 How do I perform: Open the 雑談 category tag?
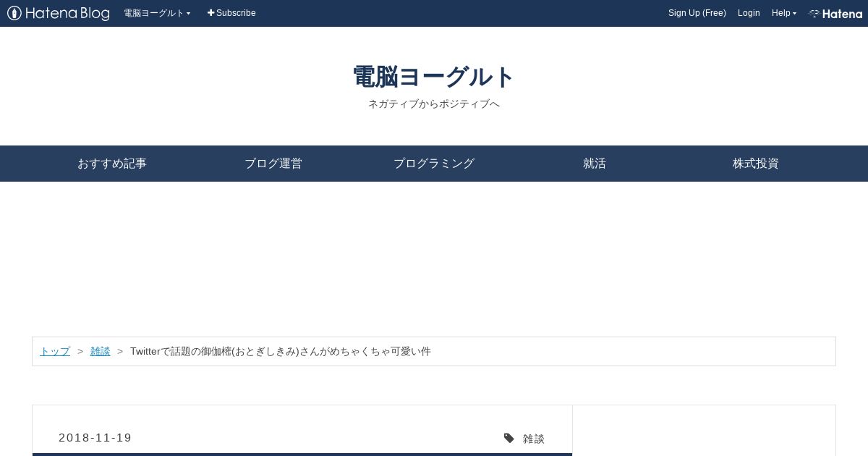coord(534,439)
